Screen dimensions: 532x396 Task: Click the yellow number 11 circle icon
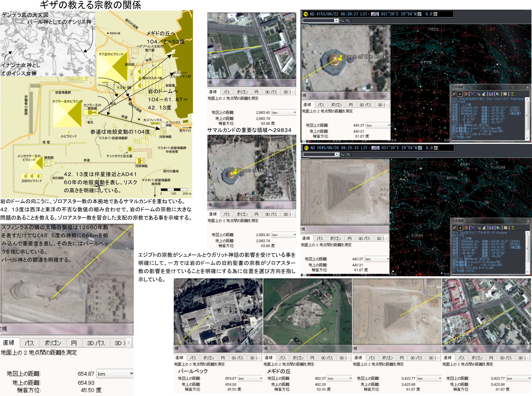[306, 148]
